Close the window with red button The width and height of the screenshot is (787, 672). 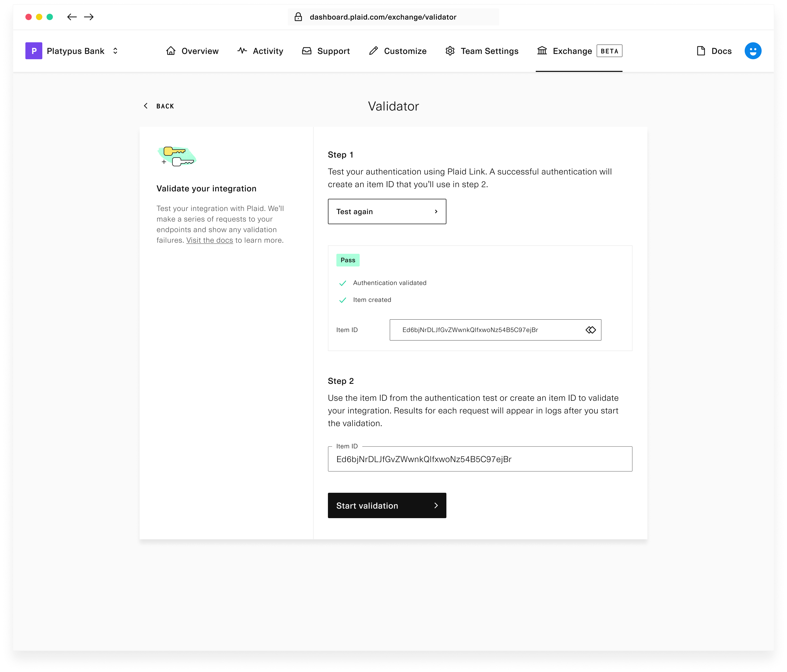point(29,17)
